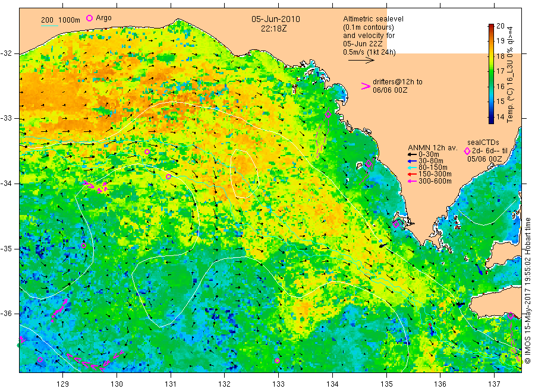Click the magenta drifters chevron legend icon
The width and height of the screenshot is (535, 392).
[x=366, y=86]
